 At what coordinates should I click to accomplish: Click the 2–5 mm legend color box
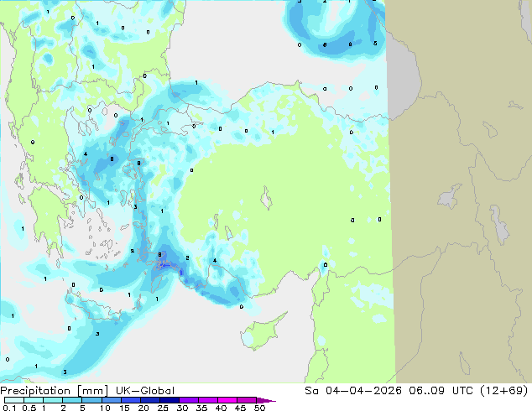coord(72,400)
